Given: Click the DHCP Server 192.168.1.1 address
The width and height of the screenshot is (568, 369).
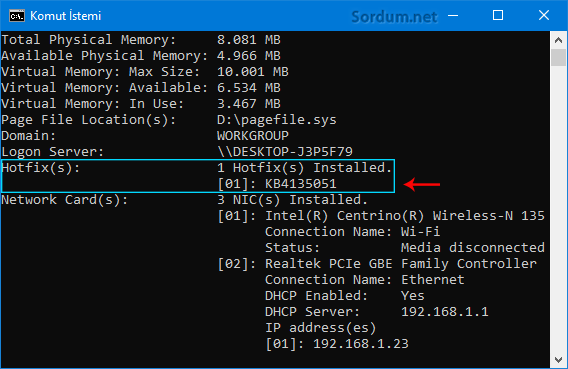Looking at the screenshot, I should [444, 312].
